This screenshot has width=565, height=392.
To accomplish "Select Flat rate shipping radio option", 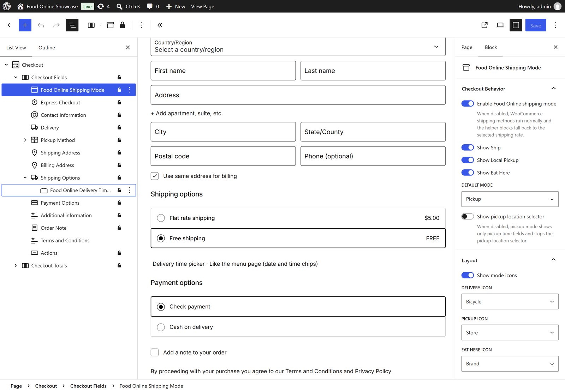I will 161,218.
